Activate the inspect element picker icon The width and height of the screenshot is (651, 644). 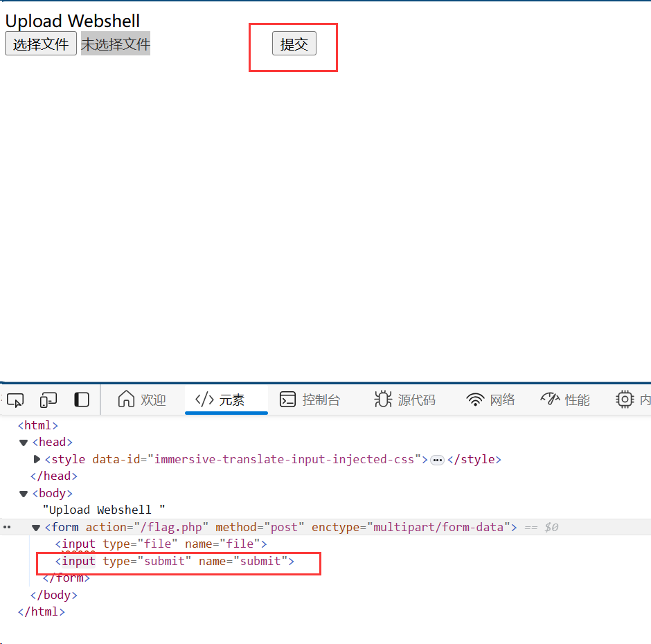click(15, 400)
